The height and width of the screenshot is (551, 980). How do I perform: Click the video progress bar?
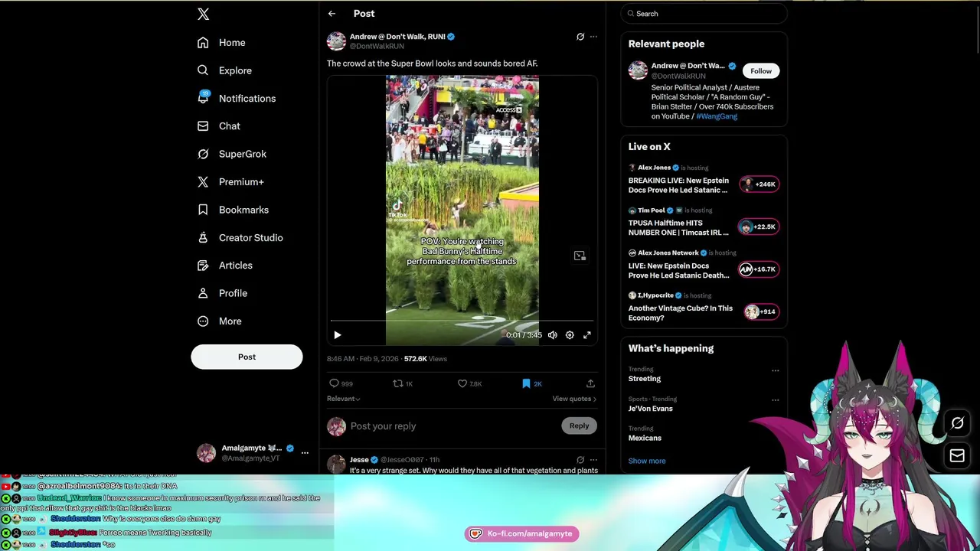coord(462,321)
